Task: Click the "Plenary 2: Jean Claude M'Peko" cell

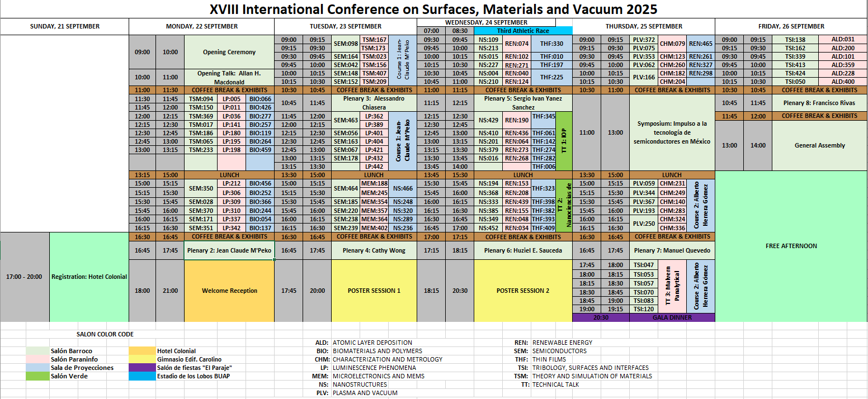Action: coord(229,250)
